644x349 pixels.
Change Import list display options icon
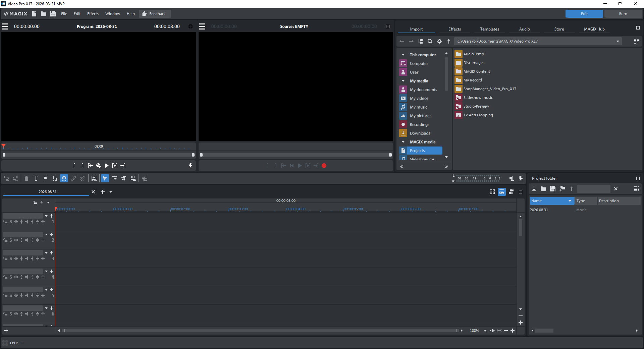point(636,41)
